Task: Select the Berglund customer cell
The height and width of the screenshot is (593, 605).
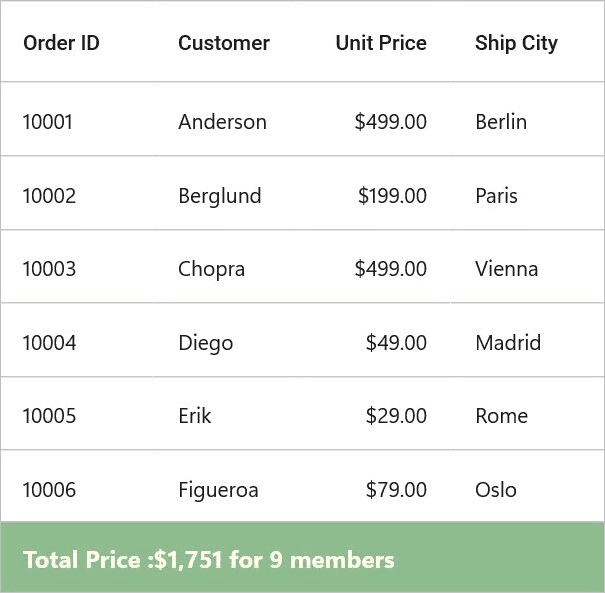Action: 230,193
